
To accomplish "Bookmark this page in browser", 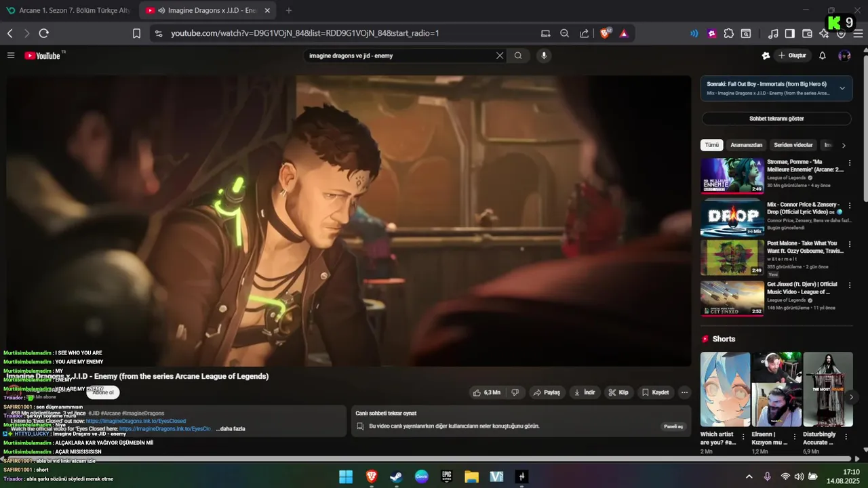I will coord(136,33).
